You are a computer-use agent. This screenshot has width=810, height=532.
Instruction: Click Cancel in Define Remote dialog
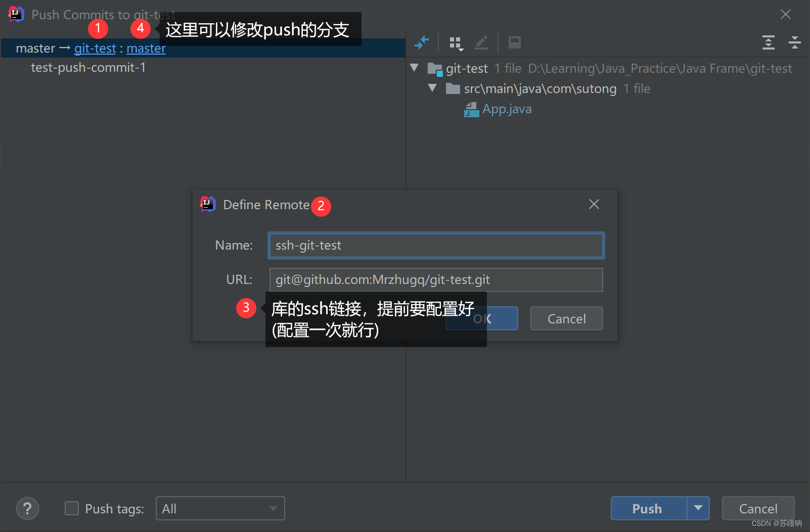point(566,318)
